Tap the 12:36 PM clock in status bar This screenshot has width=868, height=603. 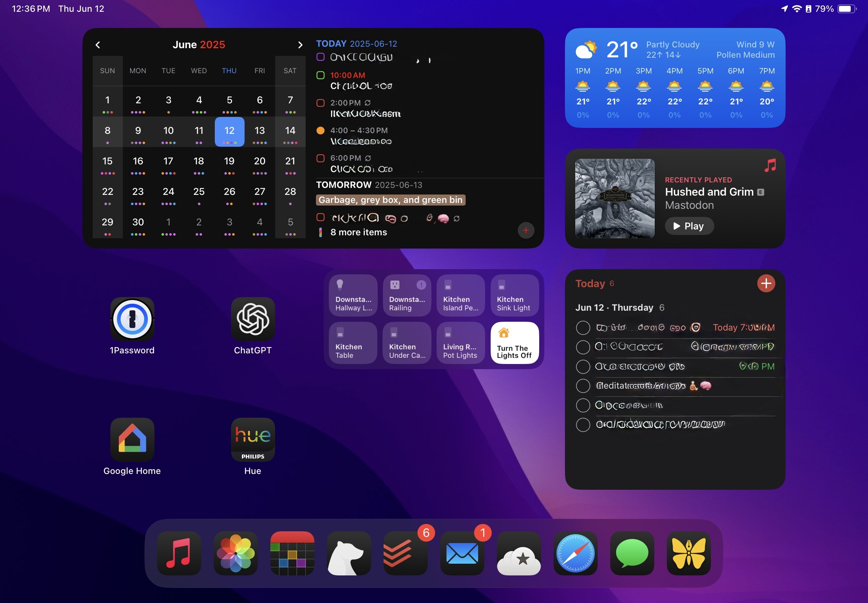click(x=31, y=9)
